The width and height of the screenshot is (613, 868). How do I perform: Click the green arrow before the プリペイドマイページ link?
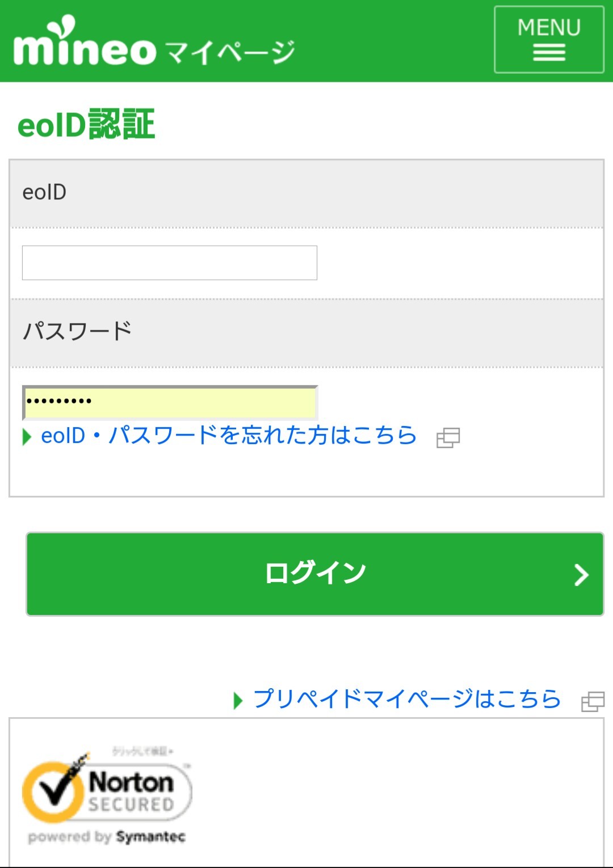tap(238, 701)
